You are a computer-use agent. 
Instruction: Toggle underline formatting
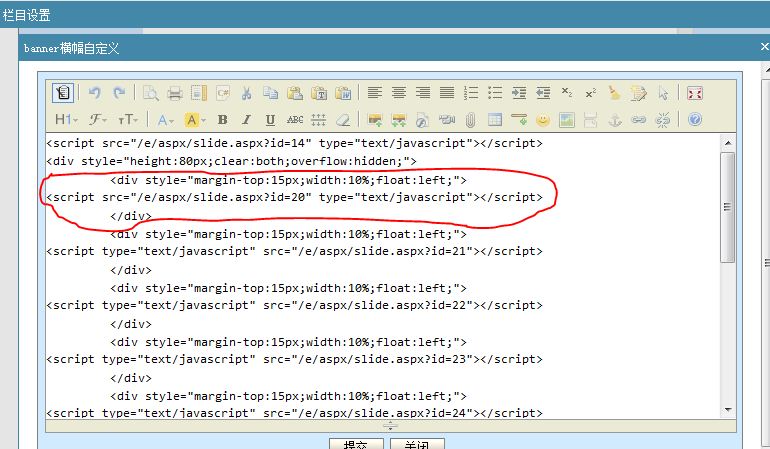click(270, 119)
